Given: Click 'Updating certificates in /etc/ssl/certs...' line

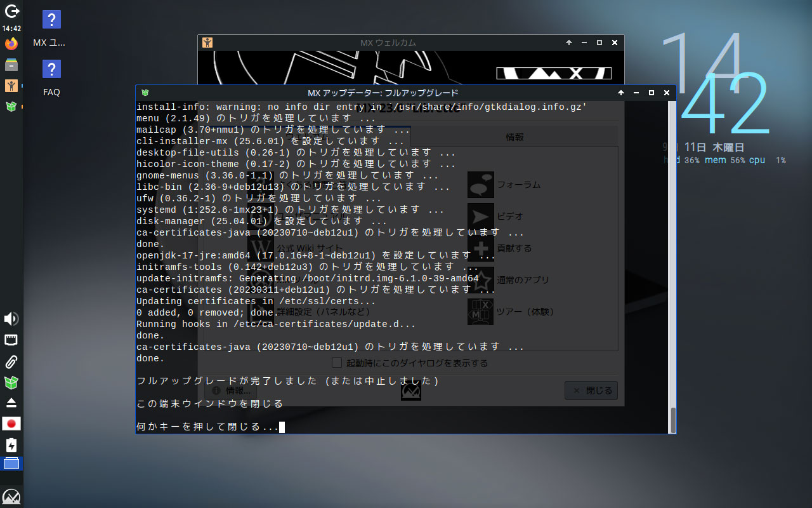Looking at the screenshot, I should click(x=256, y=301).
